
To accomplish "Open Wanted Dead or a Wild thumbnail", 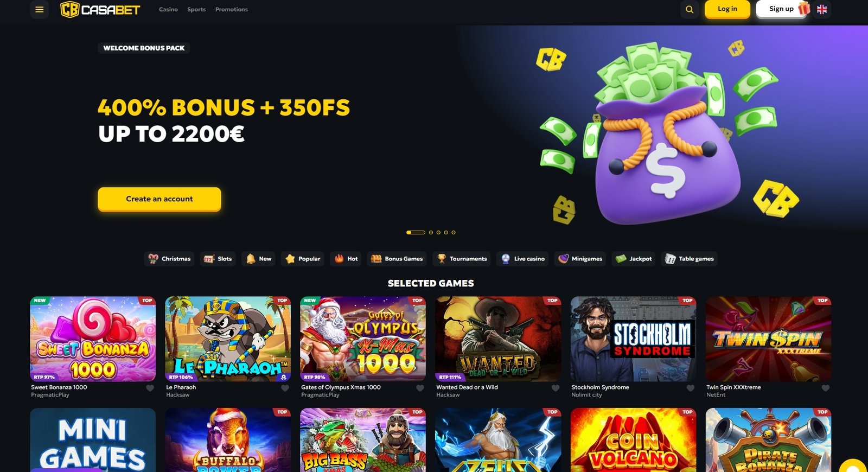I will [x=498, y=339].
